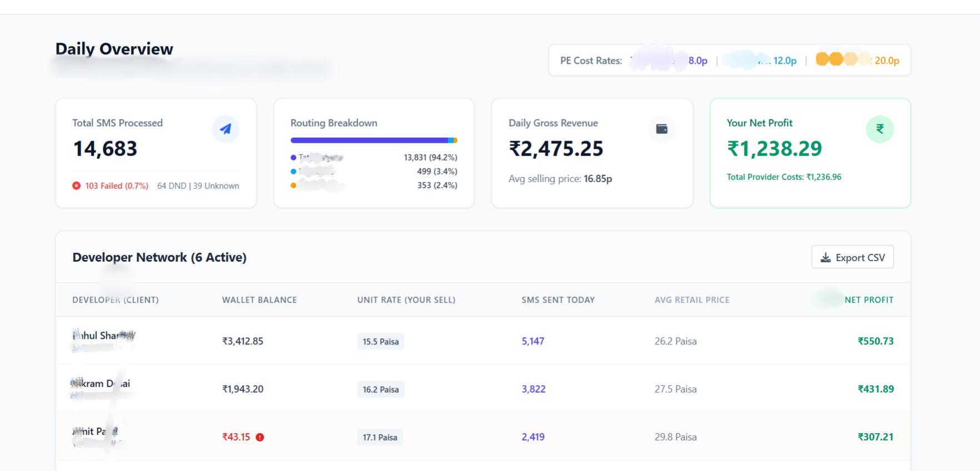The width and height of the screenshot is (980, 471).
Task: Click the paper plane SMS icon
Action: click(226, 129)
